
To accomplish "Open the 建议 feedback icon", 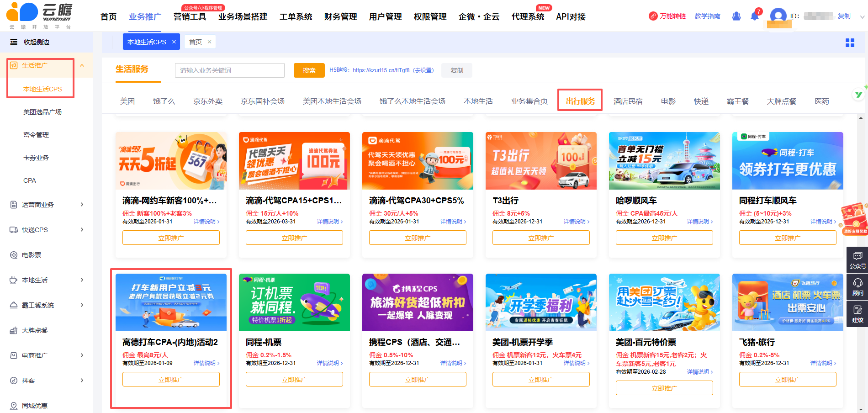I will click(857, 314).
